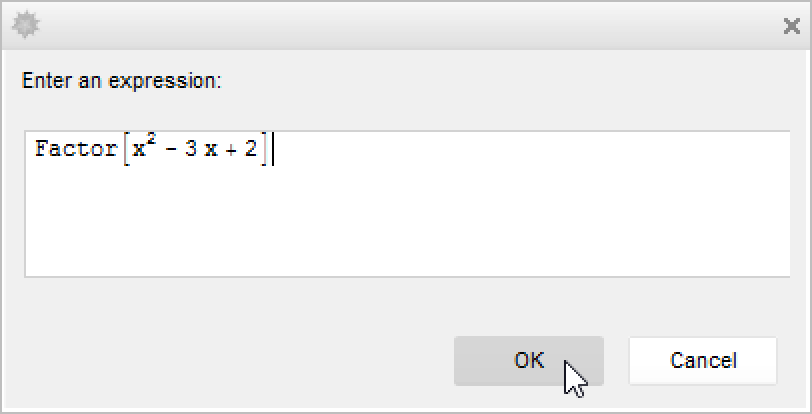Click the x base of x squared
Image resolution: width=812 pixels, height=414 pixels.
click(x=138, y=152)
